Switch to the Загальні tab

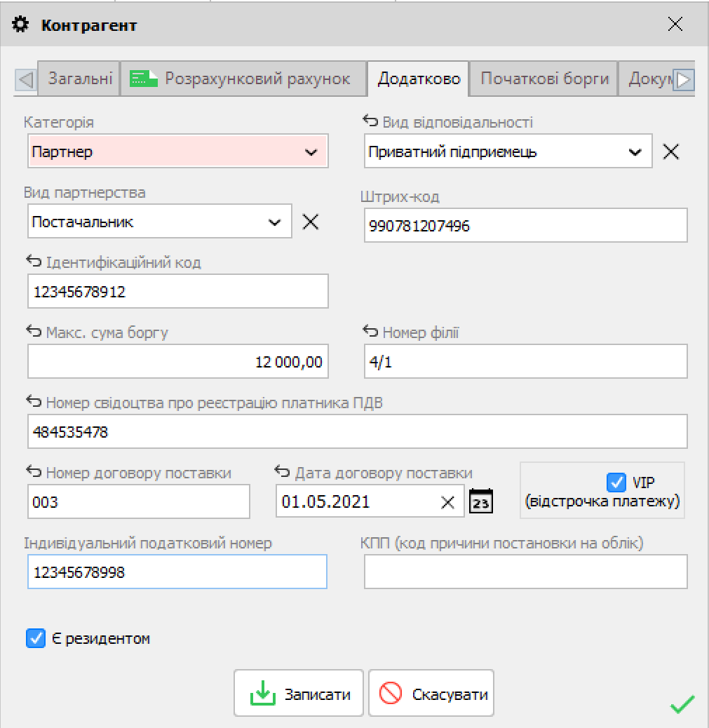(x=79, y=79)
